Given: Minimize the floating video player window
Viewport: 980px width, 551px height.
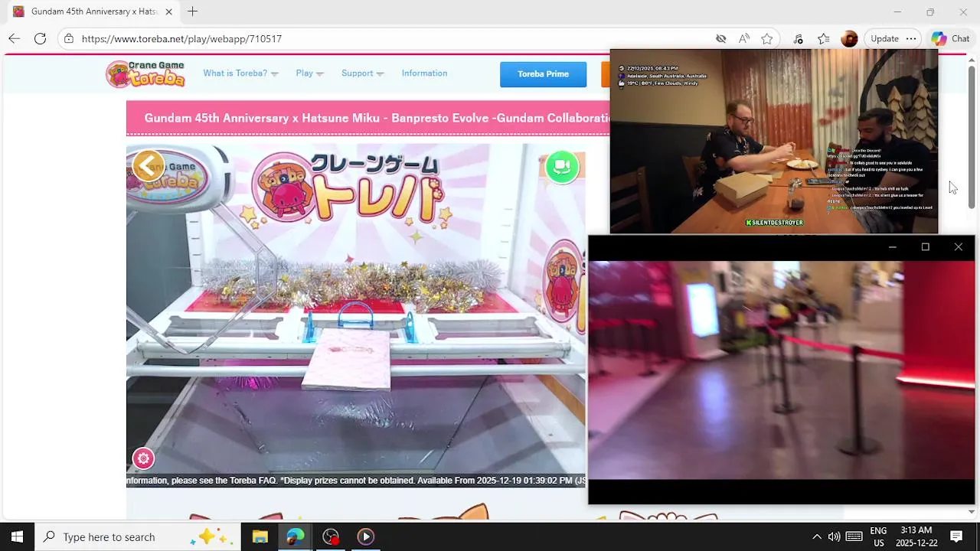Looking at the screenshot, I should point(892,247).
